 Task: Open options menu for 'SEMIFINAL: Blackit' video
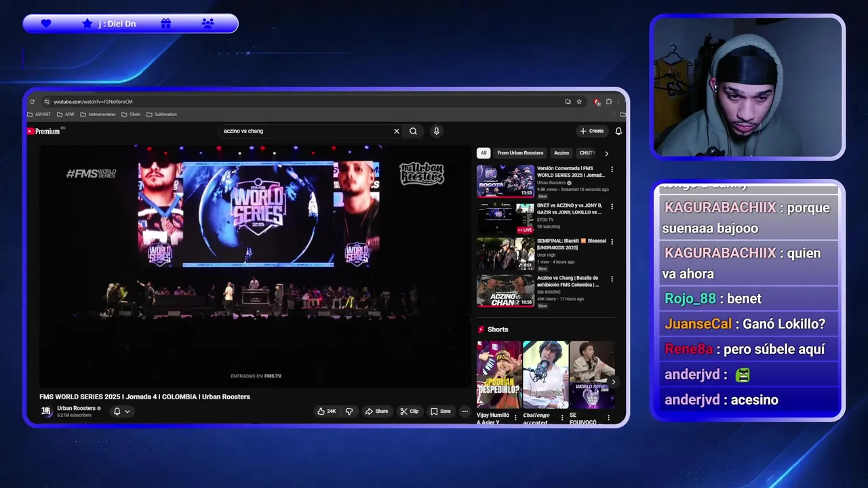pos(612,241)
